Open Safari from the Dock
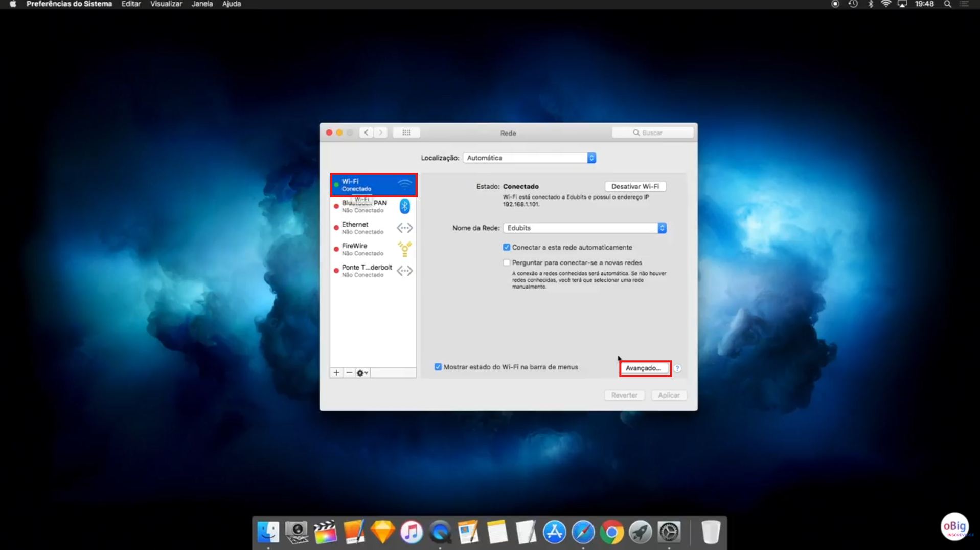 pos(583,532)
